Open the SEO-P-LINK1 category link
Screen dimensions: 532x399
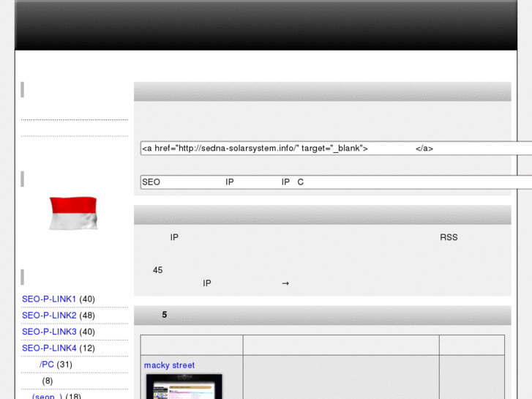coord(49,299)
